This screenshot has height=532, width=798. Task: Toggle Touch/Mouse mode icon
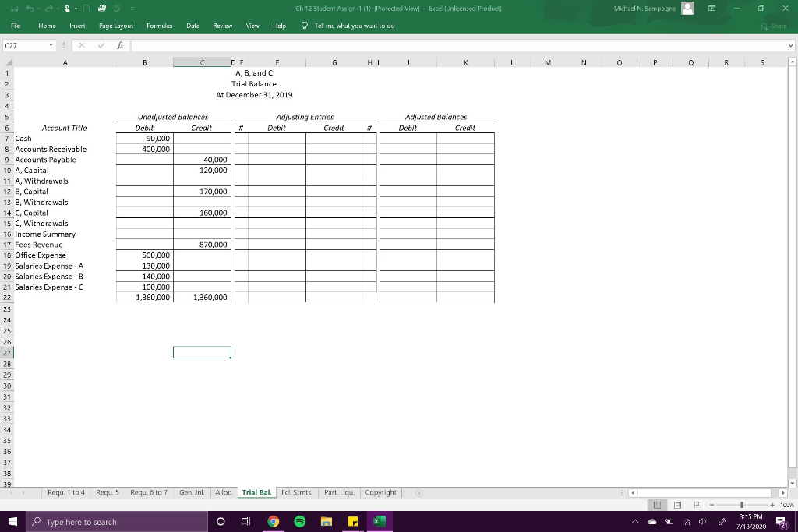67,9
